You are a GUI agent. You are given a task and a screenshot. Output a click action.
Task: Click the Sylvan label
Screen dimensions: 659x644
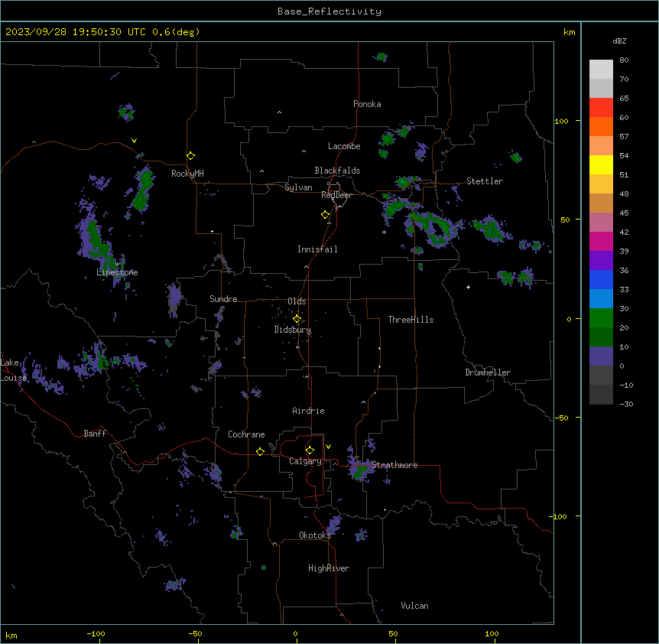(x=298, y=187)
